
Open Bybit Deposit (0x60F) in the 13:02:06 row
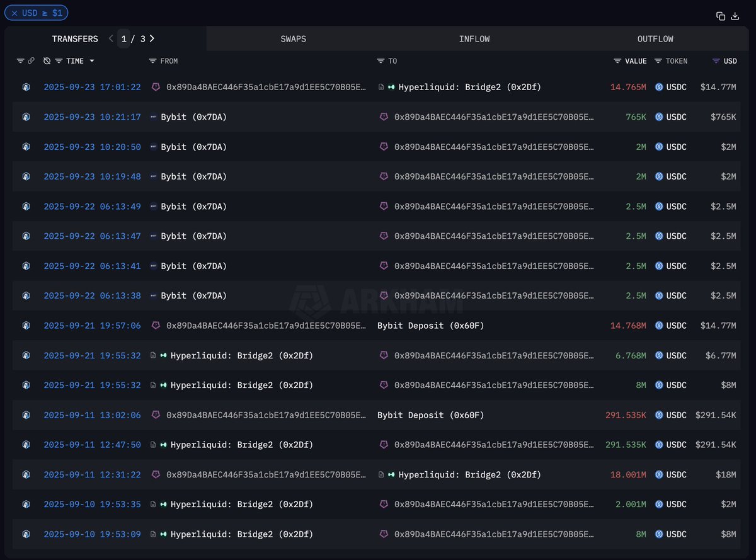(431, 415)
